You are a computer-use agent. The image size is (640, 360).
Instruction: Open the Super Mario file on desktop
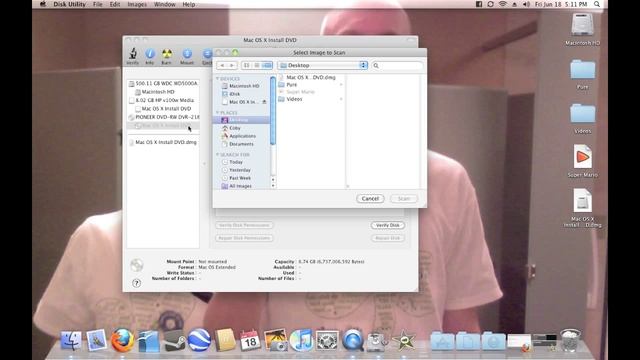[582, 161]
